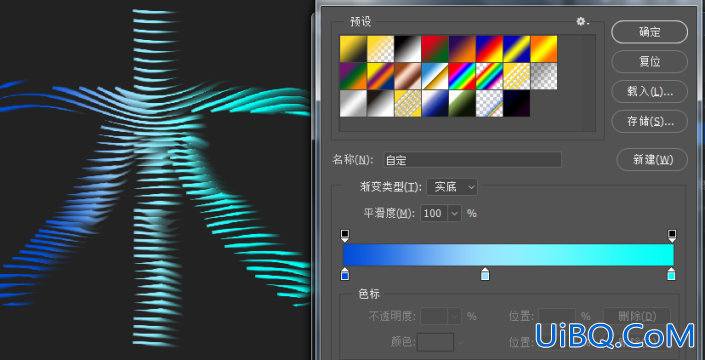Select the checkerboard preset with small rainbow corner
The image size is (705, 360).
490,103
